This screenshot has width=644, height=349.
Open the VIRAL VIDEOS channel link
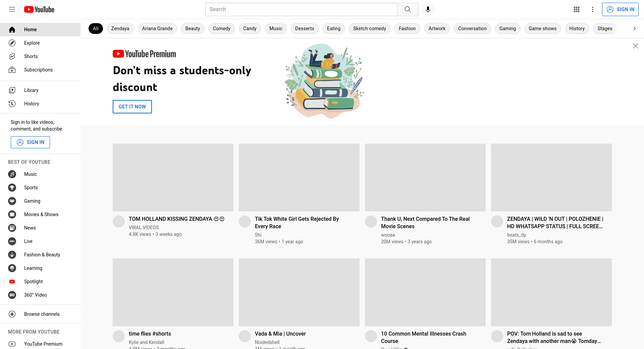tap(144, 228)
